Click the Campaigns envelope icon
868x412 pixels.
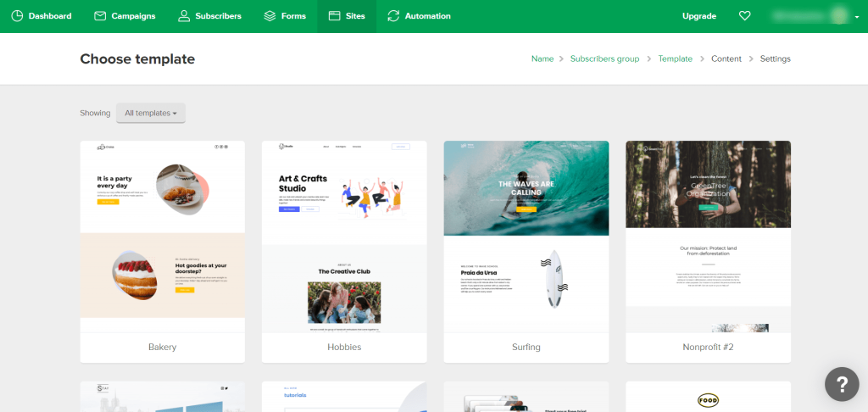[100, 16]
